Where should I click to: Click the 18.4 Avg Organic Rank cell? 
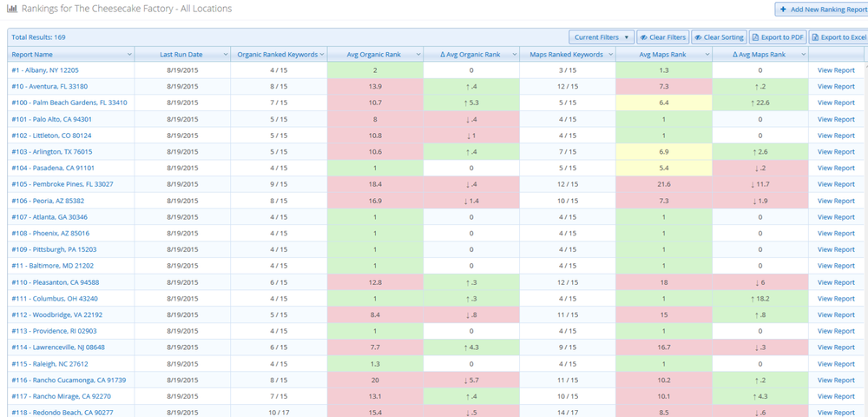pyautogui.click(x=375, y=184)
